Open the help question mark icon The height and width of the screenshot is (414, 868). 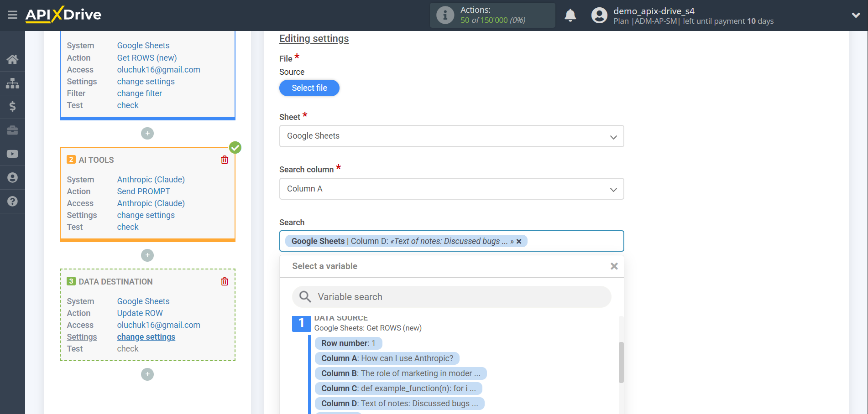[x=12, y=201]
